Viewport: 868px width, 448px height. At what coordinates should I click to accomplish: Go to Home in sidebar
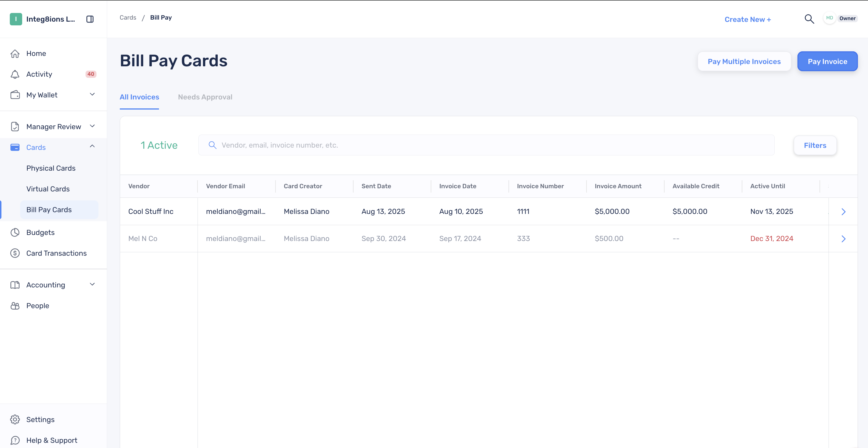pyautogui.click(x=36, y=53)
